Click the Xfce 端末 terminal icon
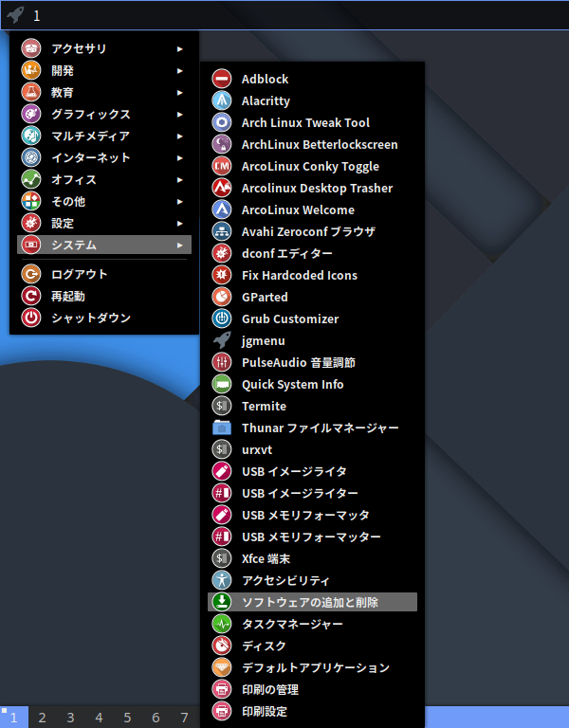 pyautogui.click(x=222, y=558)
